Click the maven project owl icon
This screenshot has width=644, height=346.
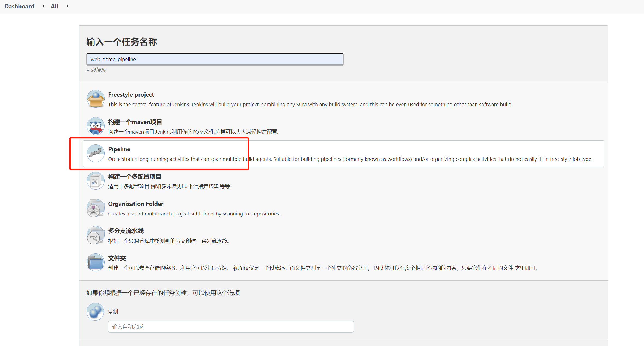click(95, 126)
